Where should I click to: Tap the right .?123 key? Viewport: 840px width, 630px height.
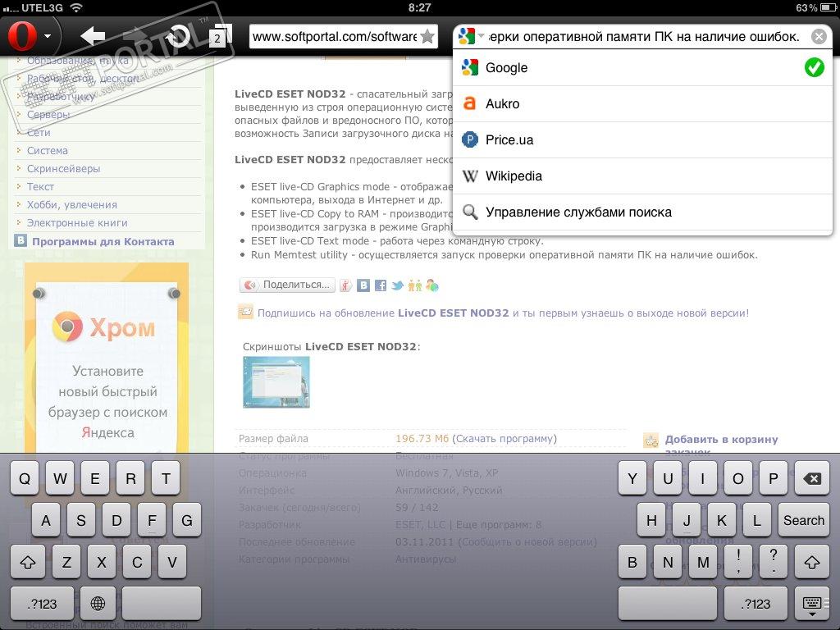point(756,604)
